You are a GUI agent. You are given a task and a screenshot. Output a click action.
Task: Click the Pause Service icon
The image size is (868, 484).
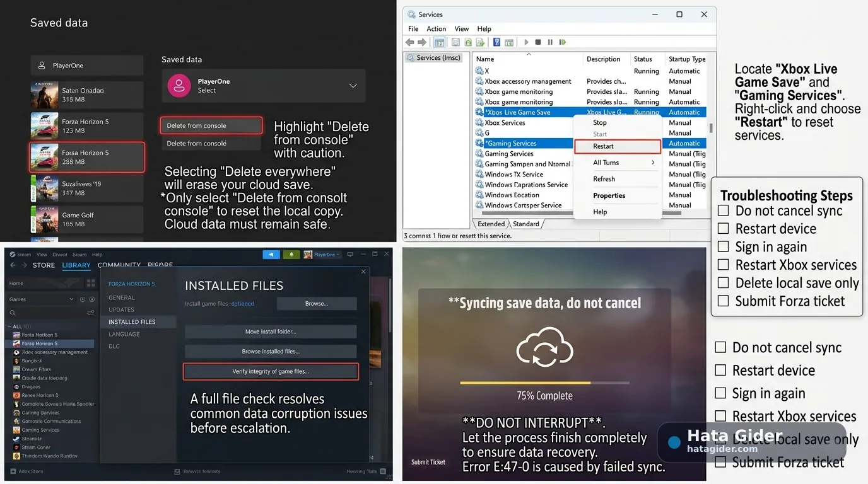[550, 42]
